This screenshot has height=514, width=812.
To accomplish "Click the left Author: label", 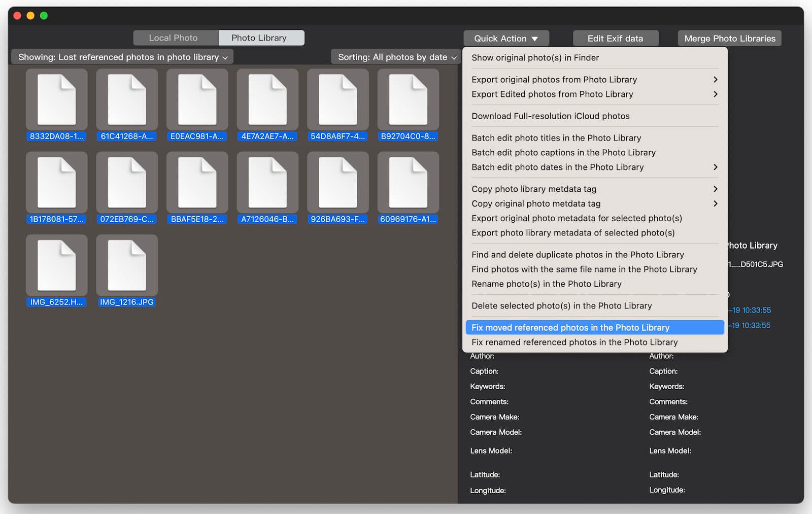I will click(482, 356).
